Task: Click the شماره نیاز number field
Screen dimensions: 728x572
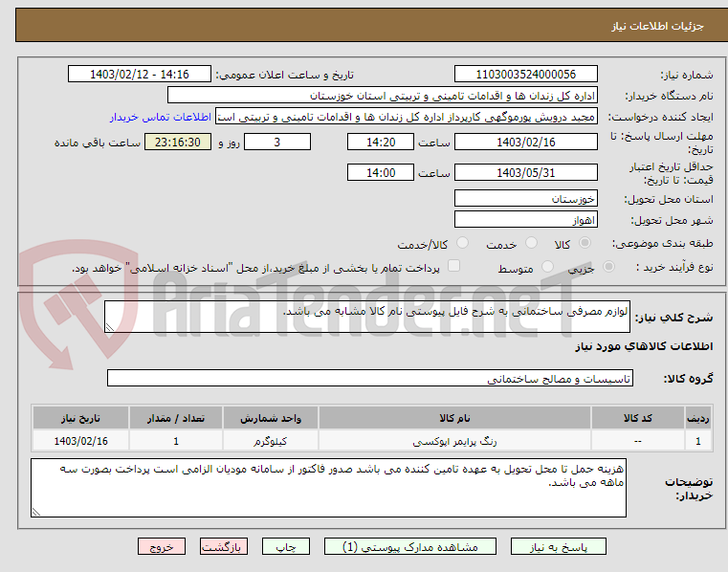Action: [x=526, y=75]
